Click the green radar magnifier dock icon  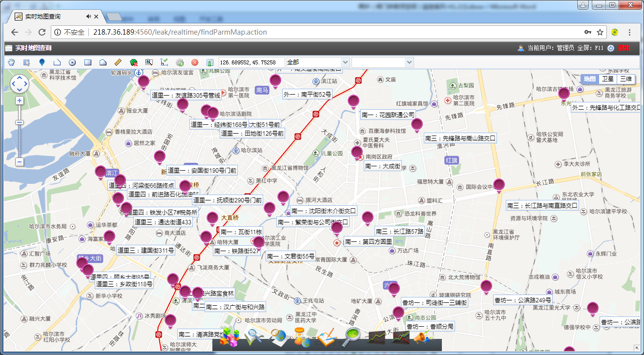click(352, 336)
